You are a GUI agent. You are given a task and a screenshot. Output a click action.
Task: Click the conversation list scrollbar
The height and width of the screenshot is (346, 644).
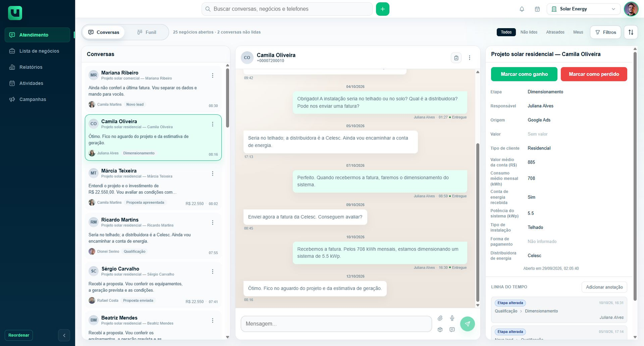pos(227,98)
